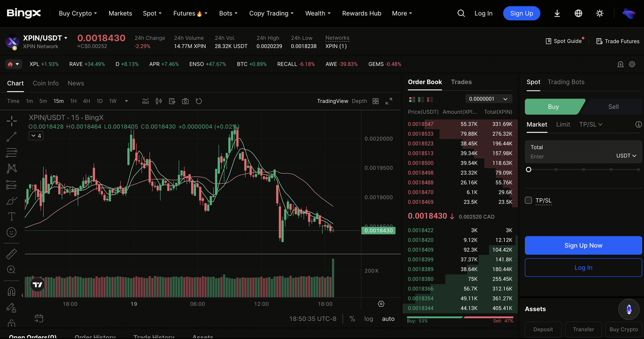Click the Sign Up Now button
Image resolution: width=644 pixels, height=339 pixels.
point(583,245)
